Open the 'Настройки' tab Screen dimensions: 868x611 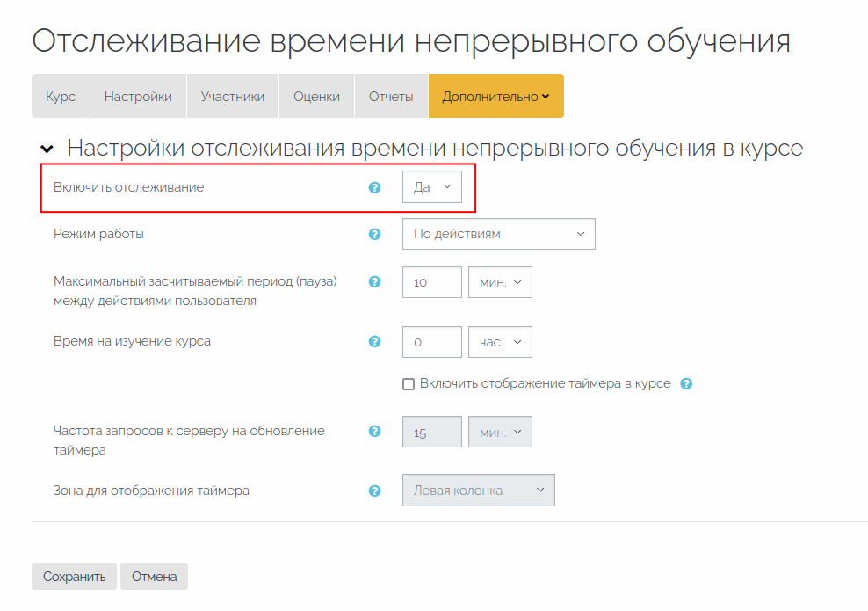pos(138,97)
